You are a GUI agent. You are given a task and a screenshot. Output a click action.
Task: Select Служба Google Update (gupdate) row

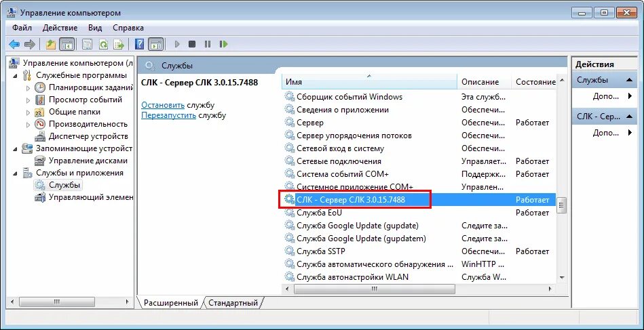point(419,226)
